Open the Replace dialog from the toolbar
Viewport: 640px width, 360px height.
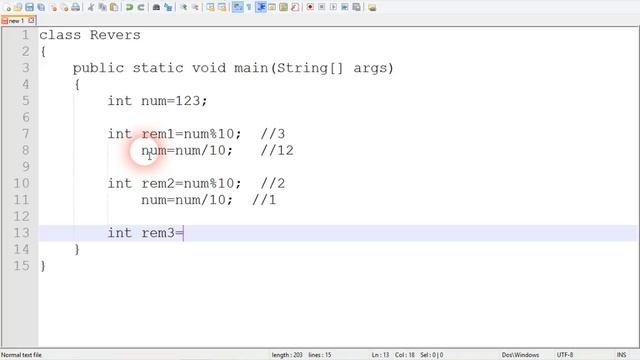[x=168, y=7]
